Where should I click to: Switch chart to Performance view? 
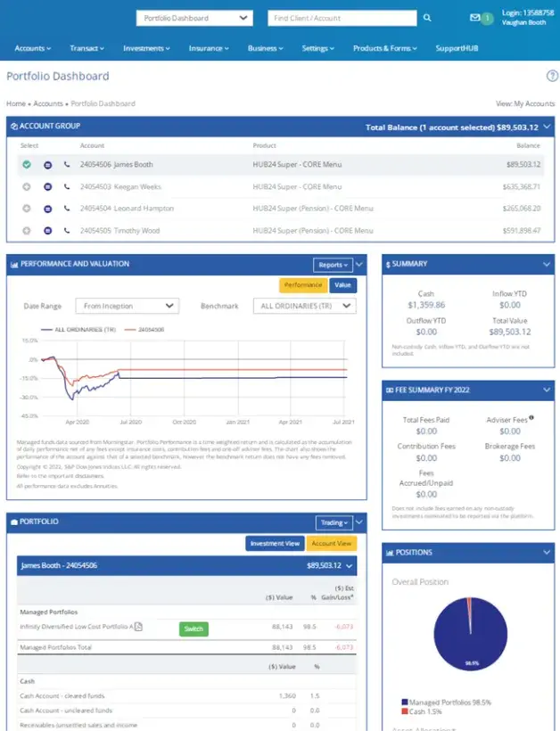pyautogui.click(x=303, y=285)
